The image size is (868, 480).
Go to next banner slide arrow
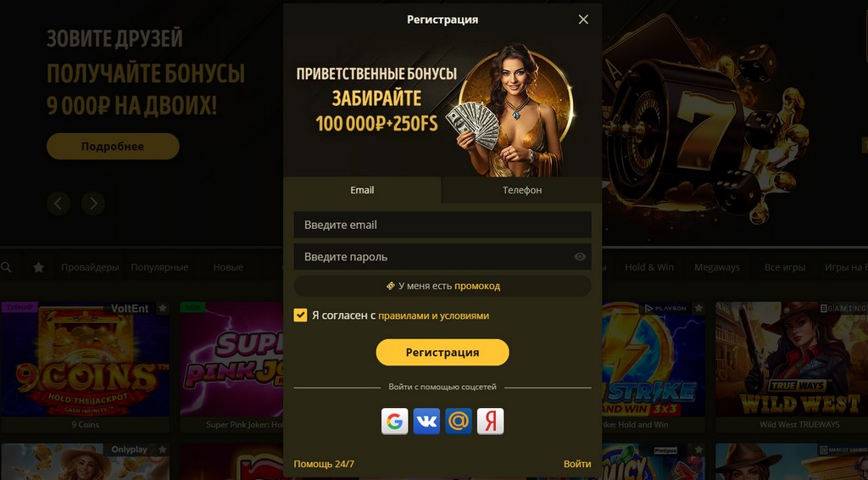[93, 204]
